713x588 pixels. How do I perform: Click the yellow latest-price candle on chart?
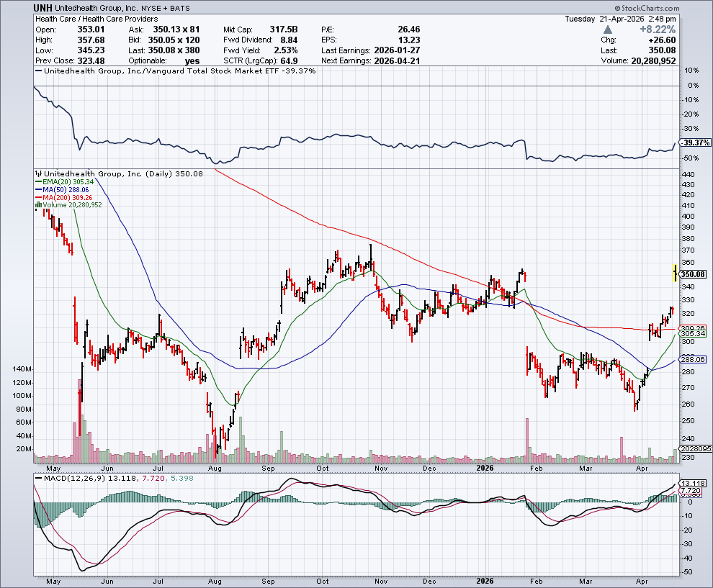pyautogui.click(x=673, y=273)
